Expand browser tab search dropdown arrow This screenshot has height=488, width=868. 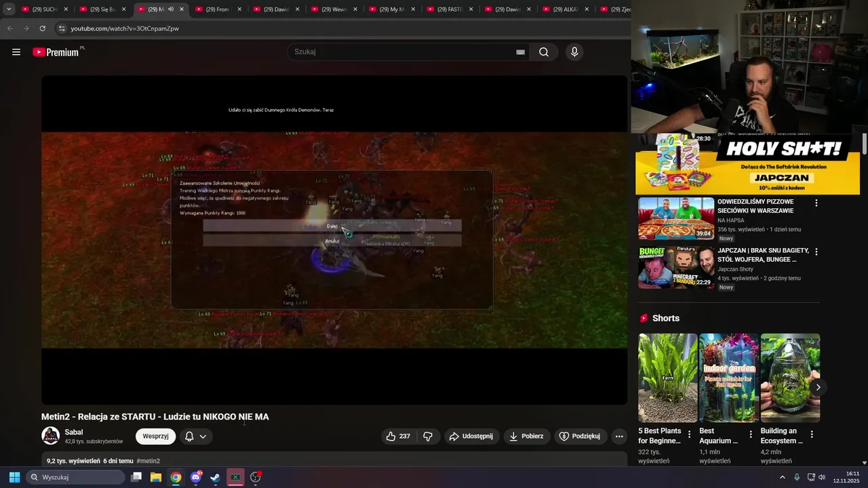point(9,9)
